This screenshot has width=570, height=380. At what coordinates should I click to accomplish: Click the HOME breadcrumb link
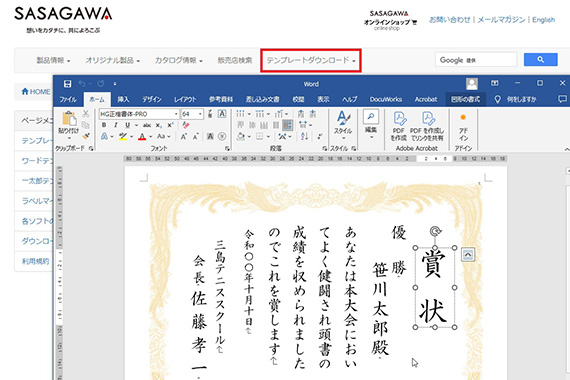(x=36, y=91)
